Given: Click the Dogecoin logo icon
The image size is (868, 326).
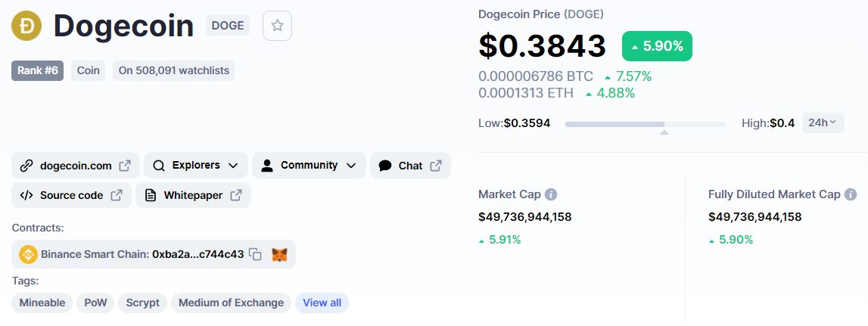Looking at the screenshot, I should coord(27,26).
